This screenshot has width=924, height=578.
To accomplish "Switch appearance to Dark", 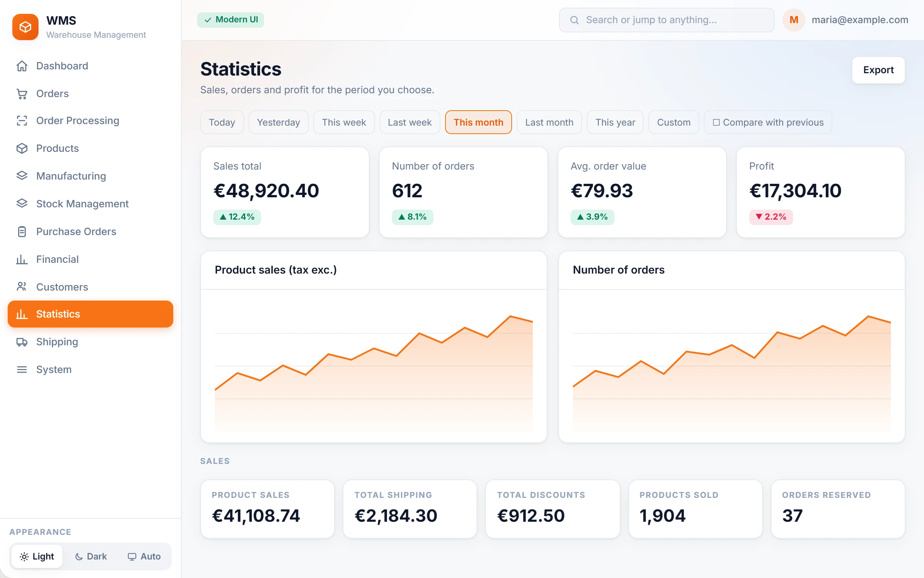I will [91, 556].
